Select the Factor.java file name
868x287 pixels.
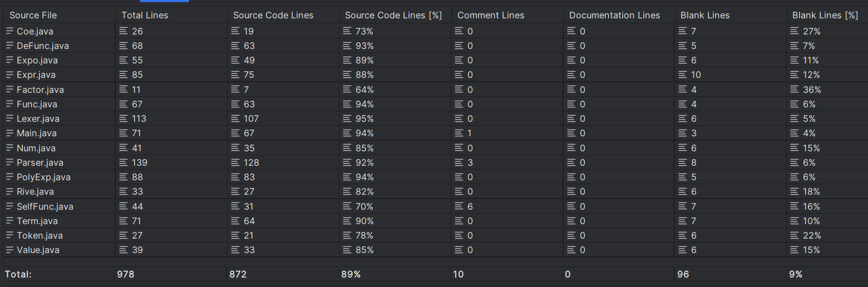[40, 90]
